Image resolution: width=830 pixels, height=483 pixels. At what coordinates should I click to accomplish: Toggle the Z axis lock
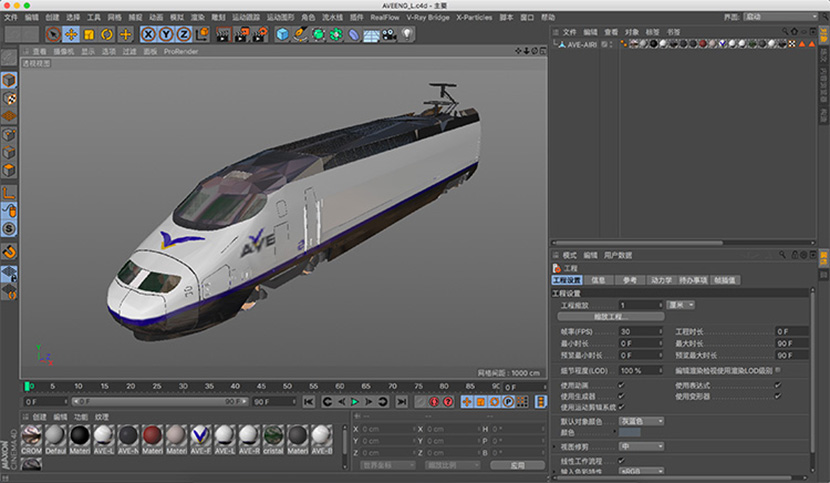(x=184, y=34)
